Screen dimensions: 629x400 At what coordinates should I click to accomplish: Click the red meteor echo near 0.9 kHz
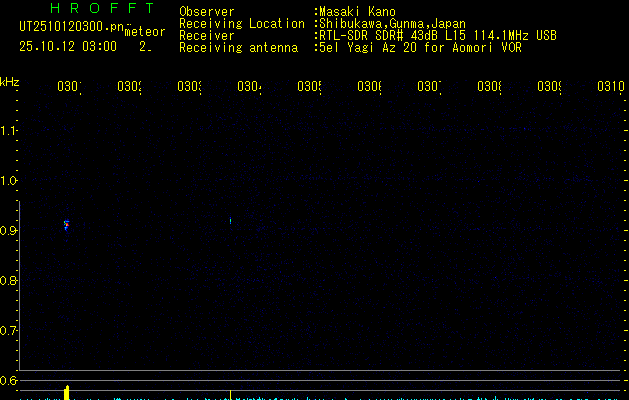point(67,225)
